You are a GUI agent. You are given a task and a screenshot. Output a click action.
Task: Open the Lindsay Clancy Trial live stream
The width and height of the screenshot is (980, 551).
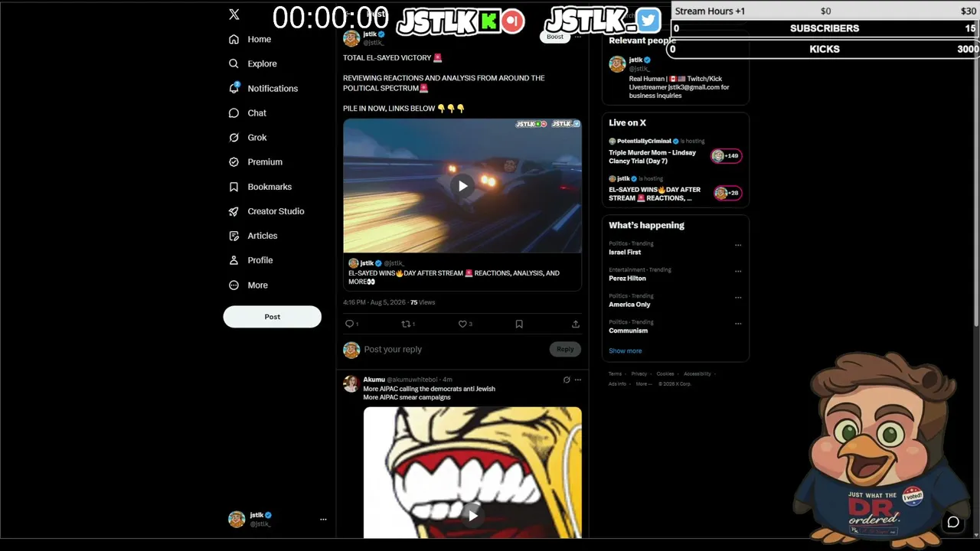(652, 157)
